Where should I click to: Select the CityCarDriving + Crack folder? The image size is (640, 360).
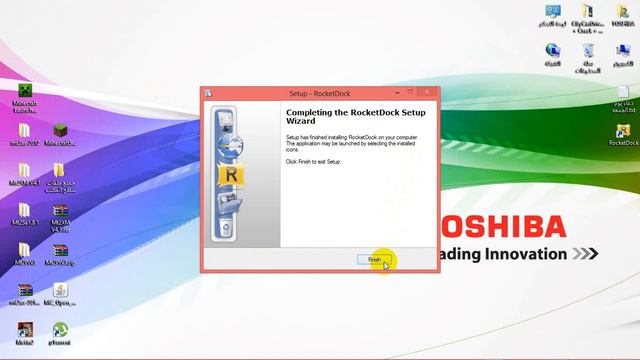588,19
